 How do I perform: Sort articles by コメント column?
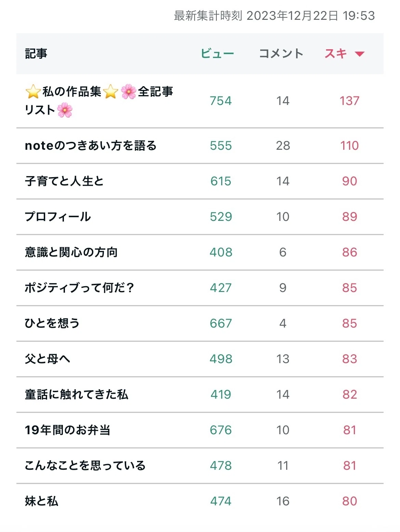pyautogui.click(x=281, y=54)
